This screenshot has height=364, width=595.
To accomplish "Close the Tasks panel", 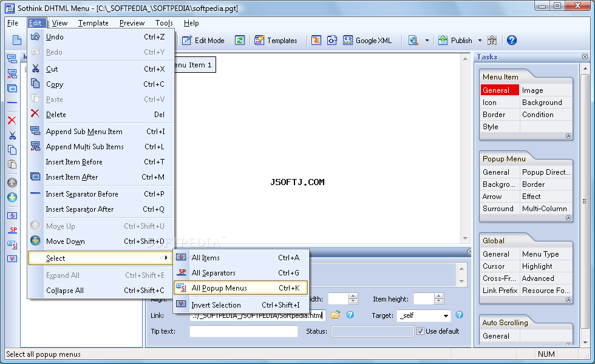I will pyautogui.click(x=585, y=57).
